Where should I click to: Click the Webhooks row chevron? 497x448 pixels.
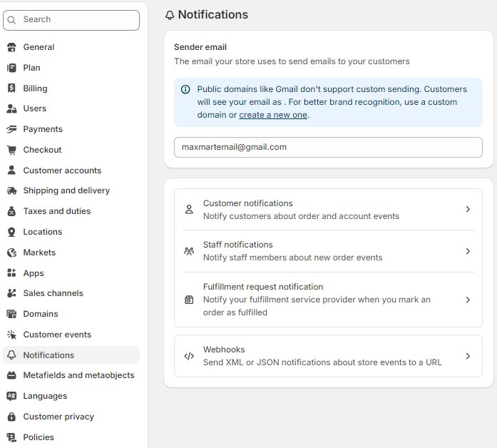pyautogui.click(x=468, y=356)
